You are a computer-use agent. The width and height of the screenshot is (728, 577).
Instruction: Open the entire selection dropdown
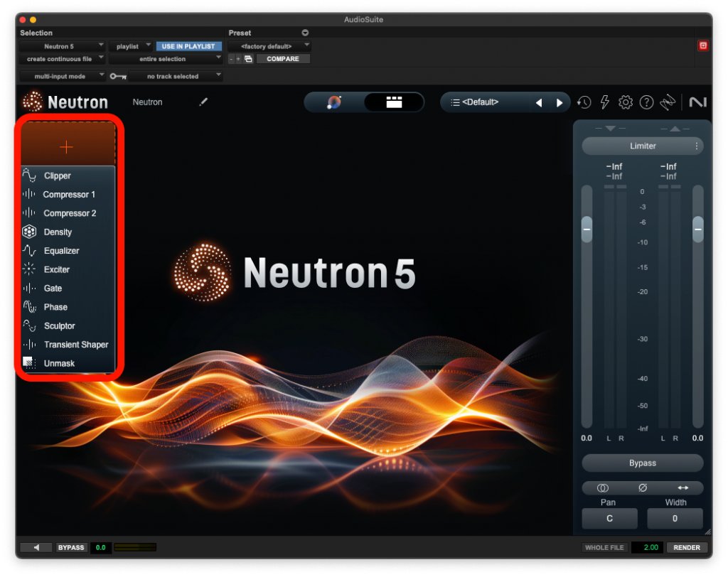[165, 58]
